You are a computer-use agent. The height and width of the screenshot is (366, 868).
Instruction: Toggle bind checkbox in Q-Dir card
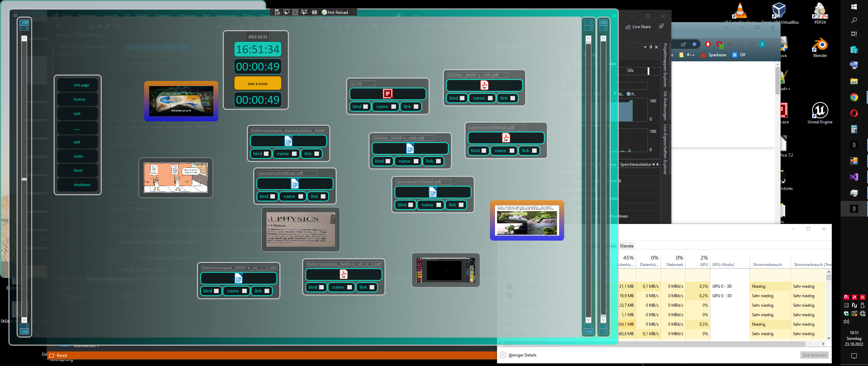point(366,107)
